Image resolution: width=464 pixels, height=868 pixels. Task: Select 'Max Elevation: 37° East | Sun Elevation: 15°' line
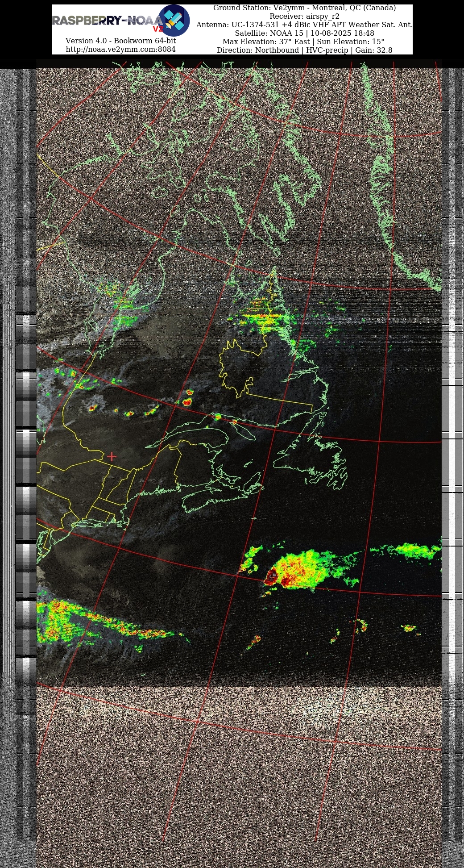point(304,42)
